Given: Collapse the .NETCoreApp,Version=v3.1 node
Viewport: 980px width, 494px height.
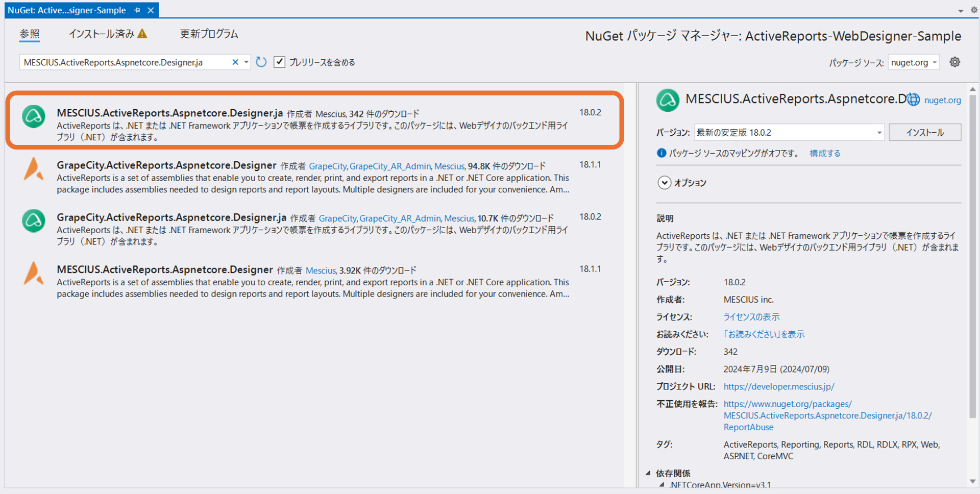Looking at the screenshot, I should click(662, 485).
